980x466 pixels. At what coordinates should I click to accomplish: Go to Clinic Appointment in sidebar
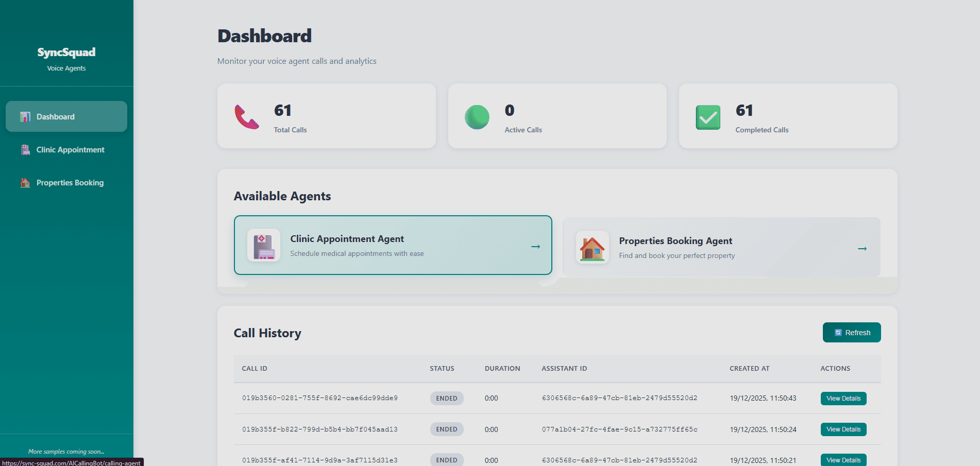click(x=70, y=150)
